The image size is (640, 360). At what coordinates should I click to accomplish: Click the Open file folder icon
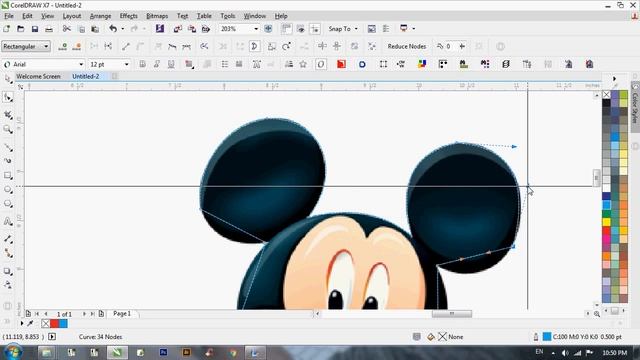click(x=20, y=29)
